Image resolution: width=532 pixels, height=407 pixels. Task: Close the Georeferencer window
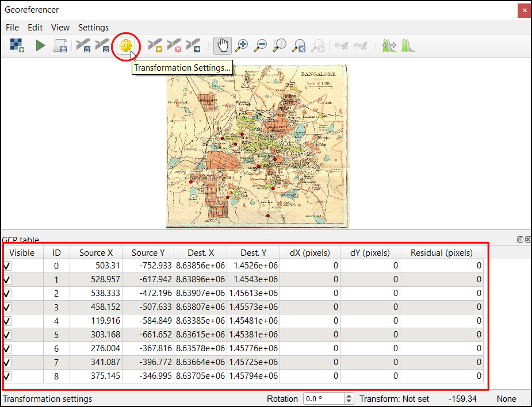pyautogui.click(x=524, y=10)
